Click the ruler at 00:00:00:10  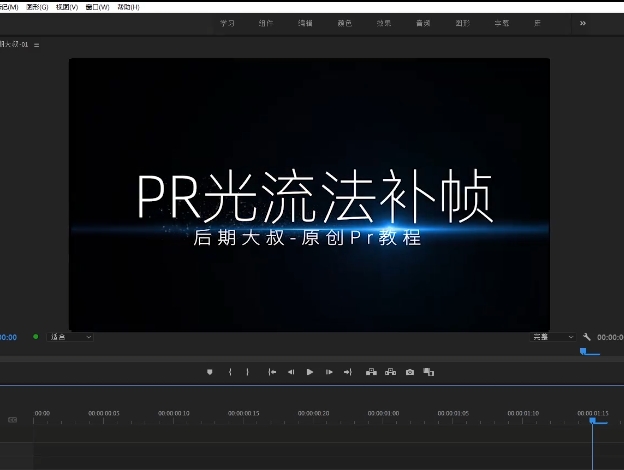(174, 413)
